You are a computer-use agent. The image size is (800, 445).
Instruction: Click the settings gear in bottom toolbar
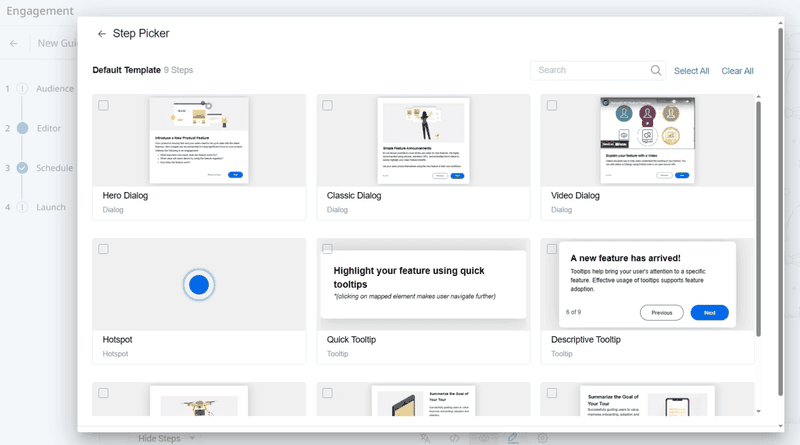[542, 438]
